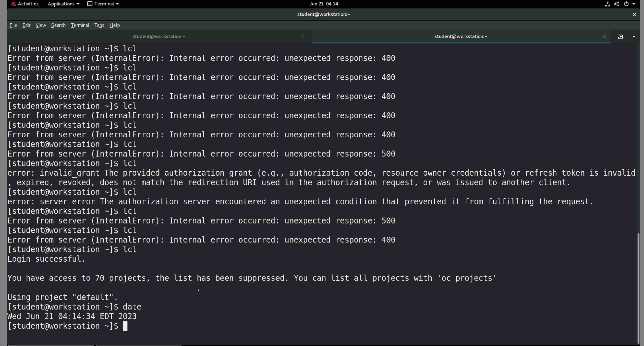The image size is (644, 346).
Task: Switch to the first student@workstation tab
Action: click(x=159, y=36)
